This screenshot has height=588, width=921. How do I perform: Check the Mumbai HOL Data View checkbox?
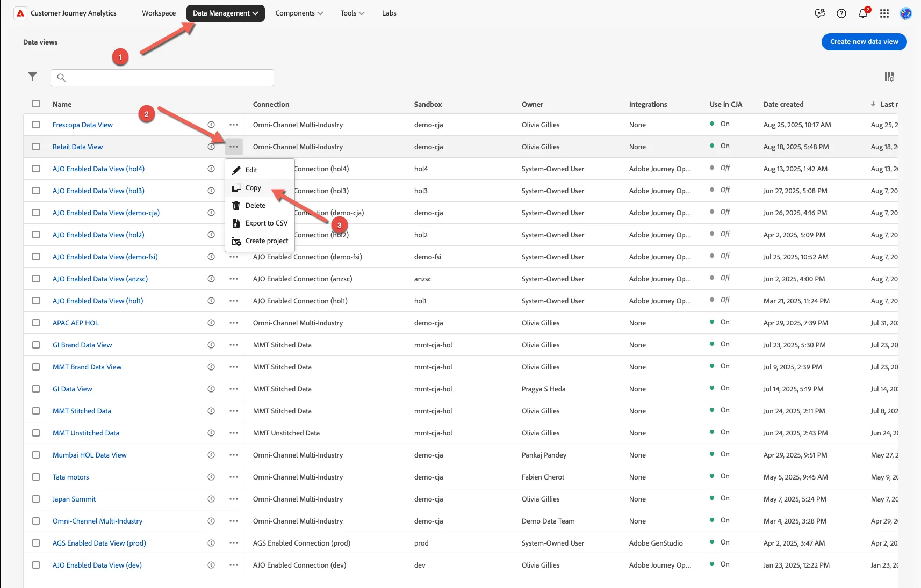36,455
